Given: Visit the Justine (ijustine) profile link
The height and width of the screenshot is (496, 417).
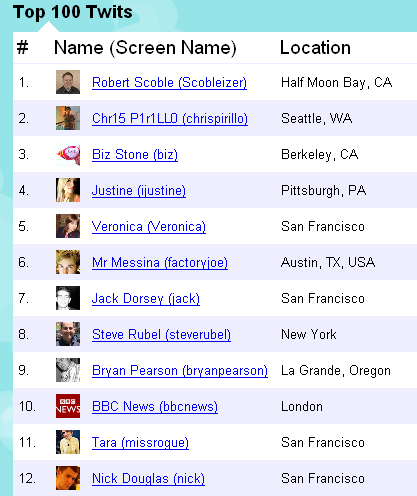Looking at the screenshot, I should tap(139, 191).
